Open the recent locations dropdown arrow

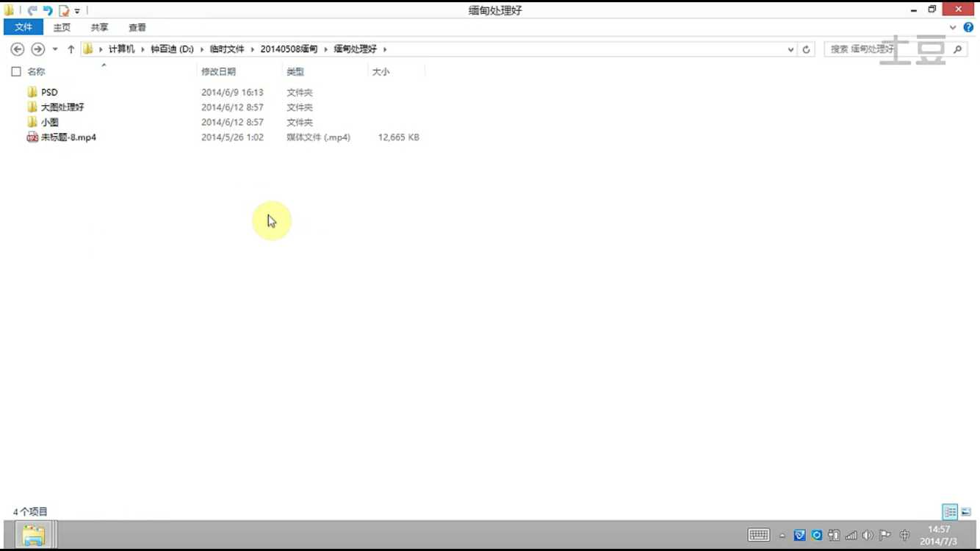pos(55,49)
